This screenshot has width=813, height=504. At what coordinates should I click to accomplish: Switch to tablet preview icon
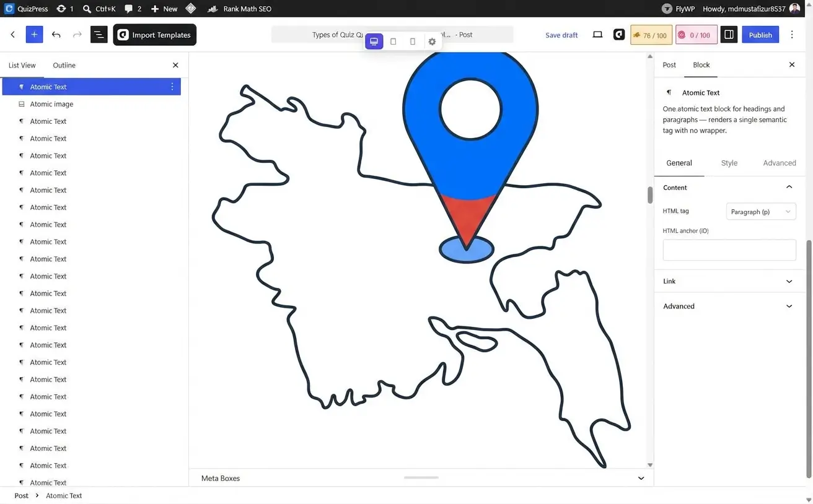[393, 41]
